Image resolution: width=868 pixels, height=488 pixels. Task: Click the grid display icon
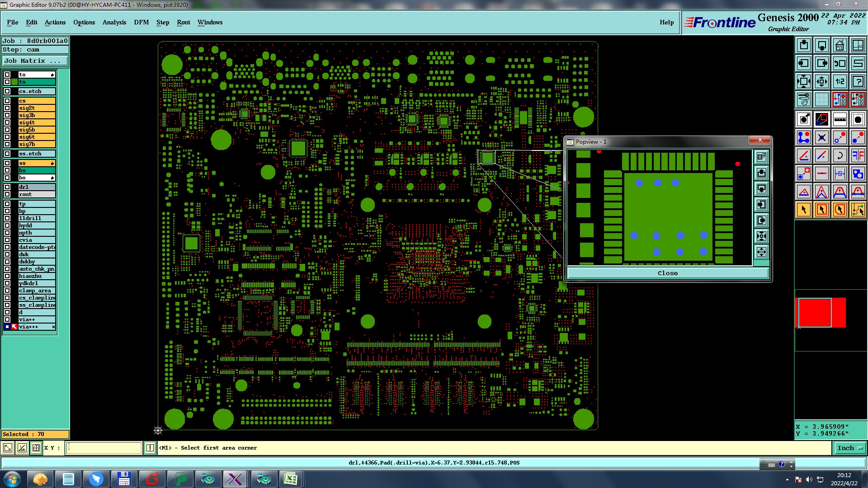tap(821, 99)
